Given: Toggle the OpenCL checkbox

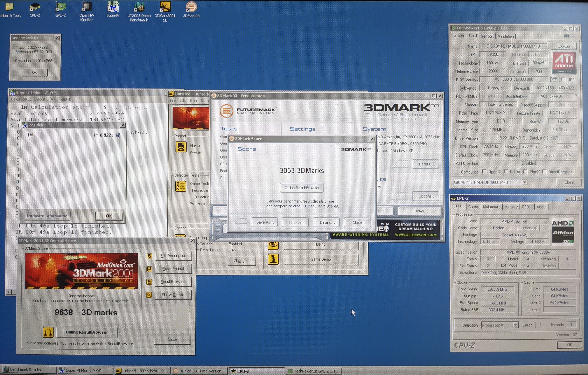Looking at the screenshot, I should pos(484,172).
